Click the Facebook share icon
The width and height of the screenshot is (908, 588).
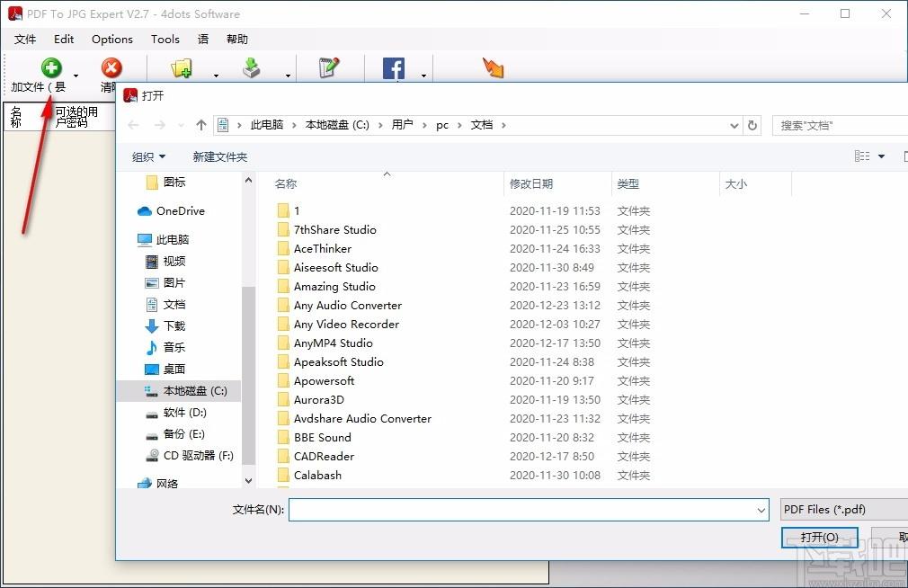pyautogui.click(x=394, y=68)
